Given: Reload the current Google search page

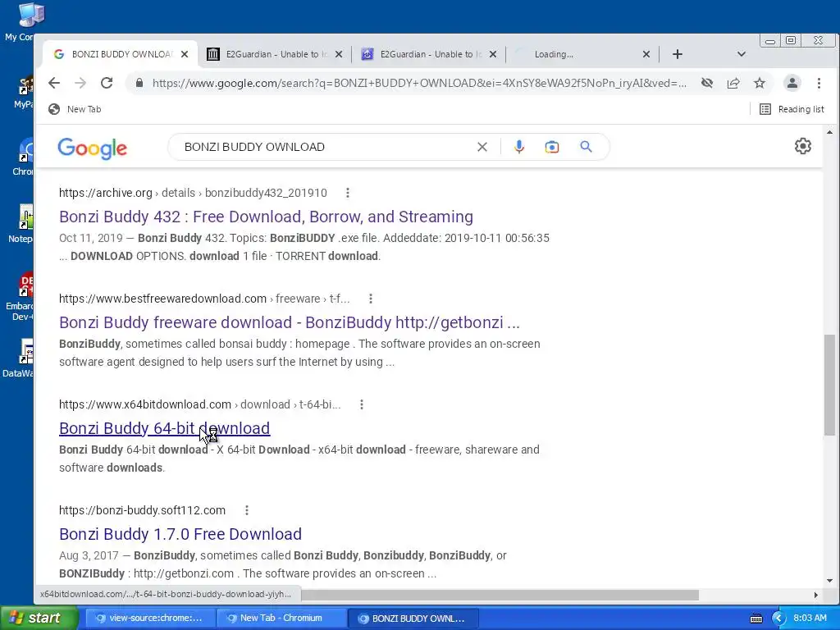Looking at the screenshot, I should click(x=107, y=83).
